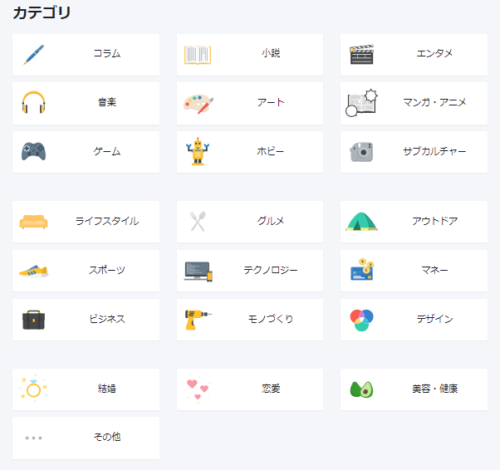Choose the 恋愛 category
Viewport: 500px width, 470px height.
tap(250, 389)
